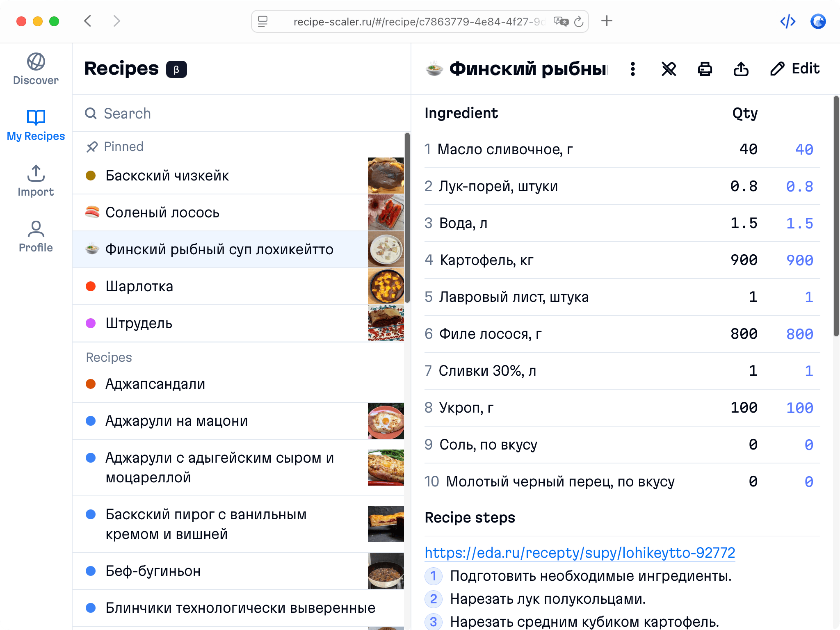Print the recipe with printer icon
Screen dimensions: 840x630
705,69
